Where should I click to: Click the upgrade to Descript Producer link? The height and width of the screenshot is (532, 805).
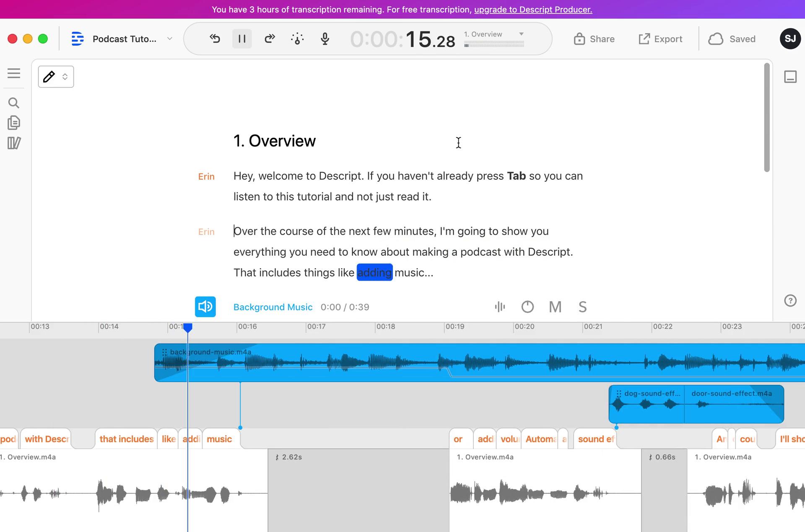(x=533, y=10)
